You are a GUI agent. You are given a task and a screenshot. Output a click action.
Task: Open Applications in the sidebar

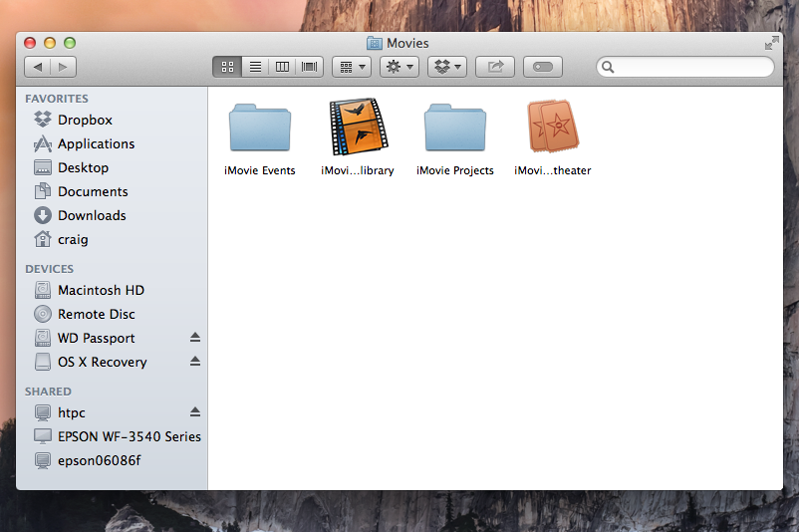pyautogui.click(x=112, y=143)
